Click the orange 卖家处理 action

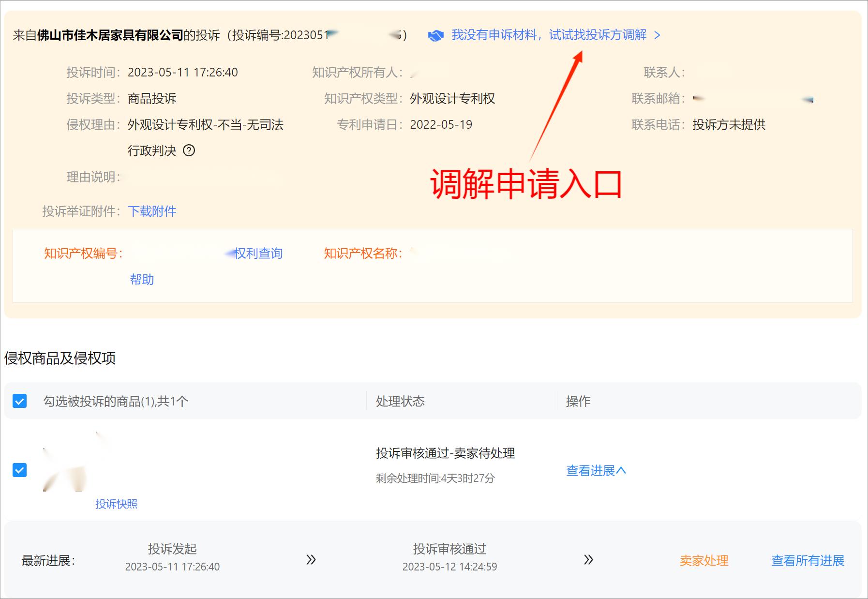click(x=705, y=560)
